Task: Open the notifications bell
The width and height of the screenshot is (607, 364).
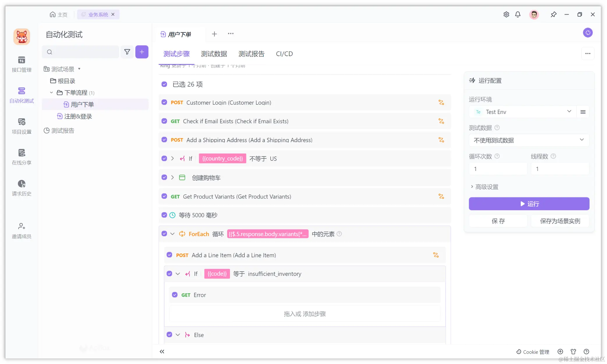Action: [x=518, y=14]
